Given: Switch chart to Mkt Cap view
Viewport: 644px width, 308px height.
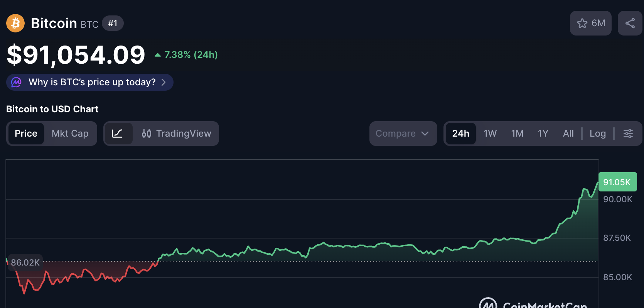Looking at the screenshot, I should tap(70, 134).
